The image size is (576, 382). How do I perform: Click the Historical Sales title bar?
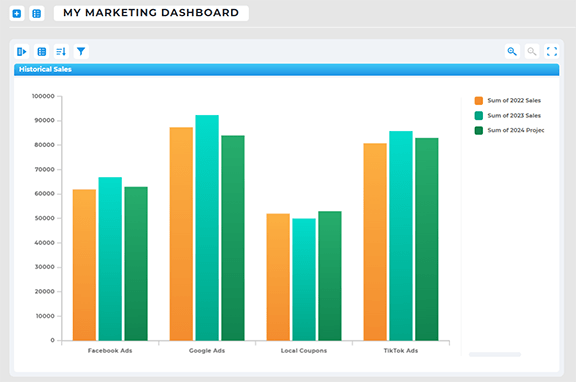point(287,69)
